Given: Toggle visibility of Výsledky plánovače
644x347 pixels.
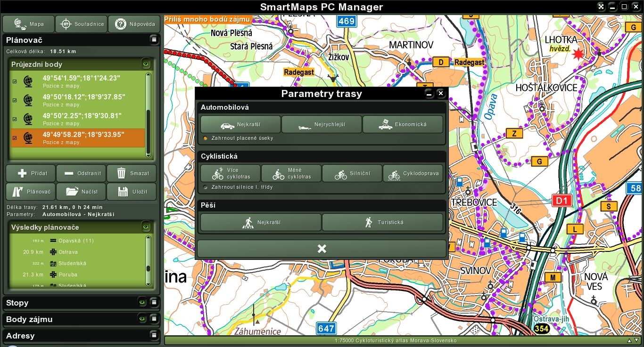Looking at the screenshot, I should [x=146, y=227].
